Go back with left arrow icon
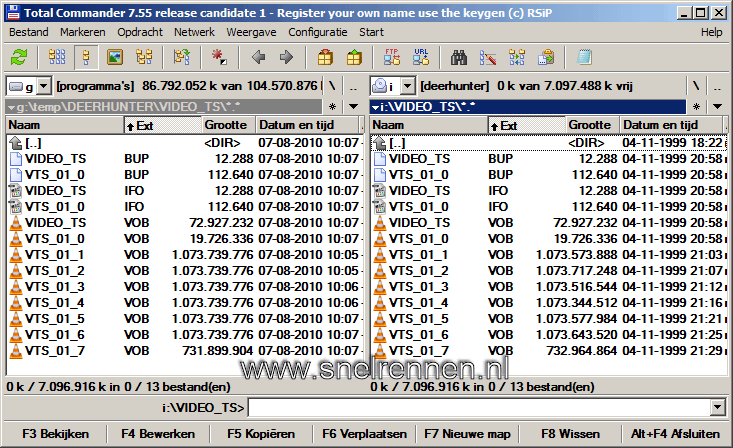Screen dimensions: 733x448 tap(258, 58)
